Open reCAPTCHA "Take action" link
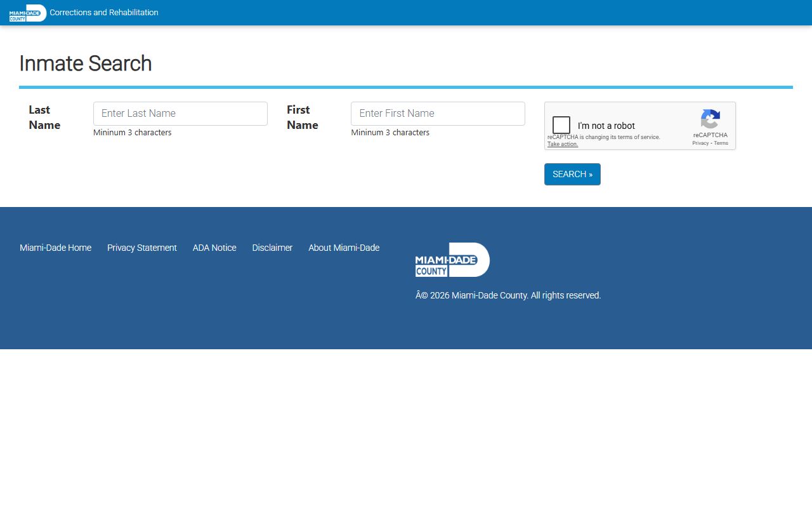 (563, 144)
